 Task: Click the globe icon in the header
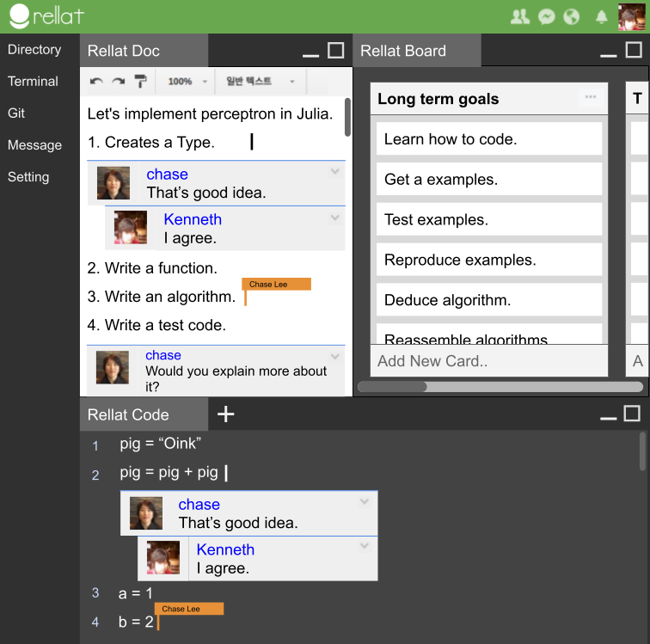click(571, 17)
